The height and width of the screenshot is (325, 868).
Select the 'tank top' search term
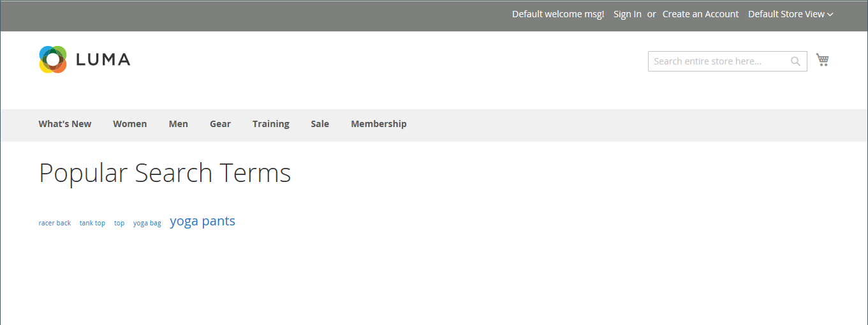[92, 223]
